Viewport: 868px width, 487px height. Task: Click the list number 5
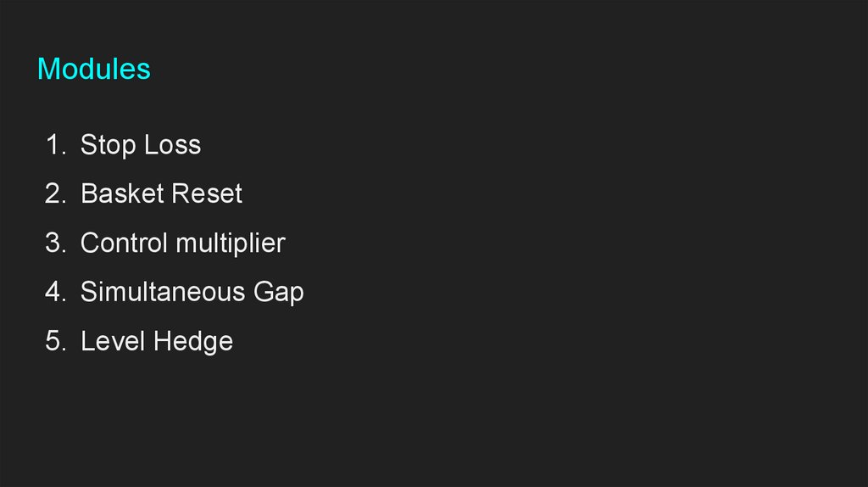point(54,342)
